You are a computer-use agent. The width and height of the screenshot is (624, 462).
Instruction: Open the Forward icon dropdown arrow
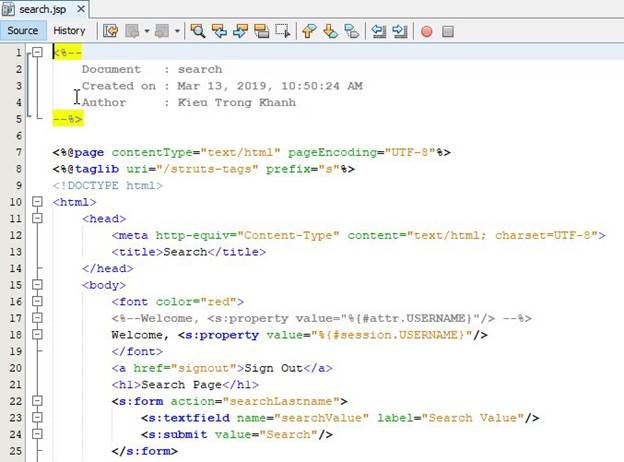click(x=177, y=31)
